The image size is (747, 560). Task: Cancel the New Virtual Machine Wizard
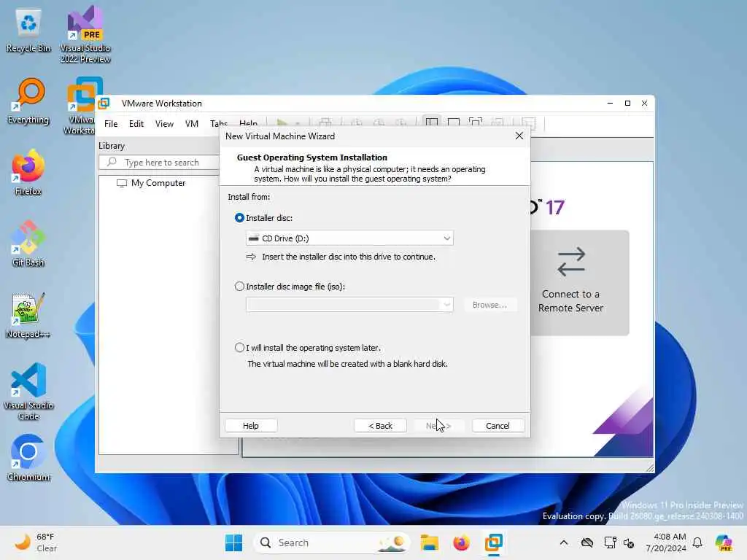(498, 426)
